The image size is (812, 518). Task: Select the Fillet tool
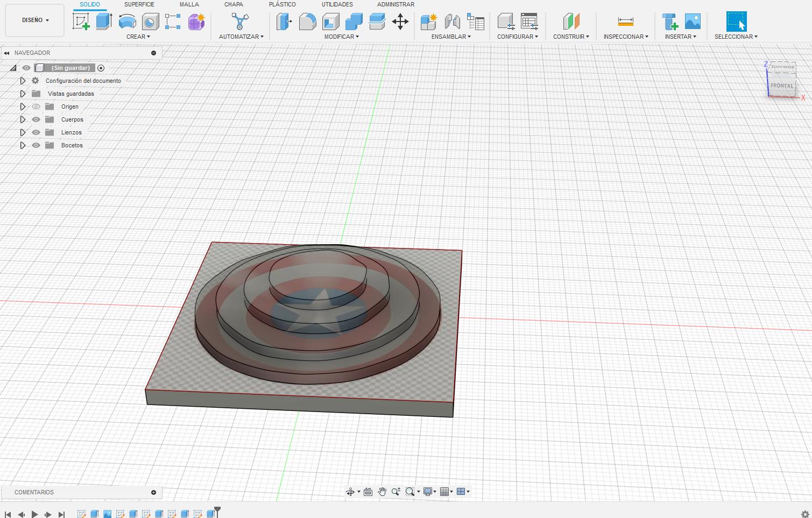coord(307,22)
